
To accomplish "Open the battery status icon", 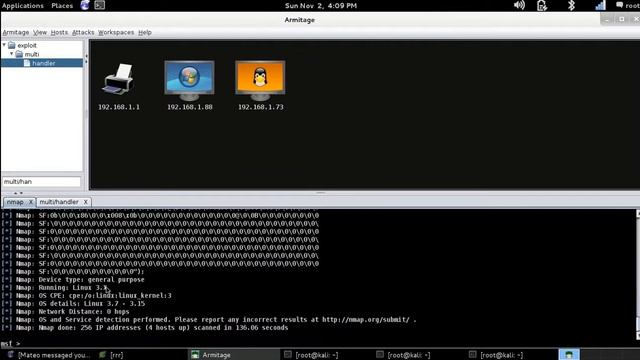I will (542, 5).
